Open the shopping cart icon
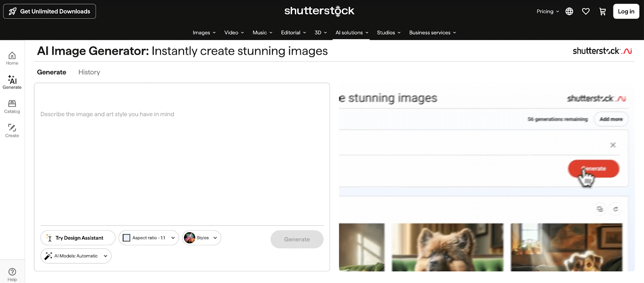Screen dimensions: 644x283 tap(603, 11)
